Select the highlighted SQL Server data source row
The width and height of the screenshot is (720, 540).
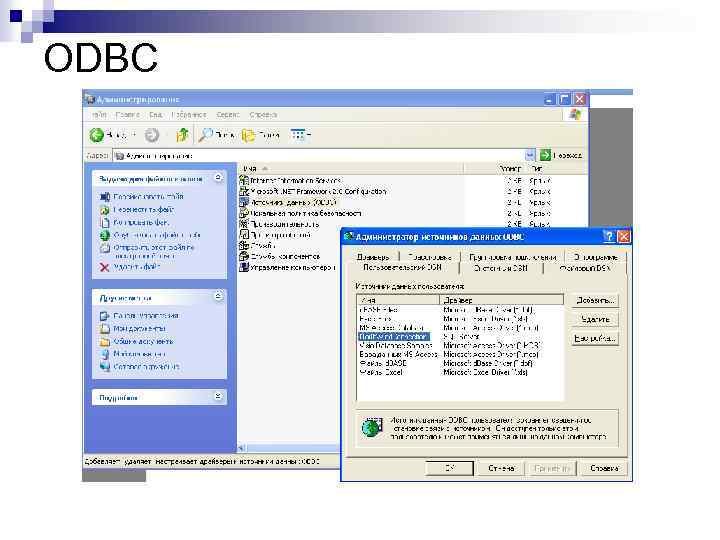pyautogui.click(x=460, y=337)
